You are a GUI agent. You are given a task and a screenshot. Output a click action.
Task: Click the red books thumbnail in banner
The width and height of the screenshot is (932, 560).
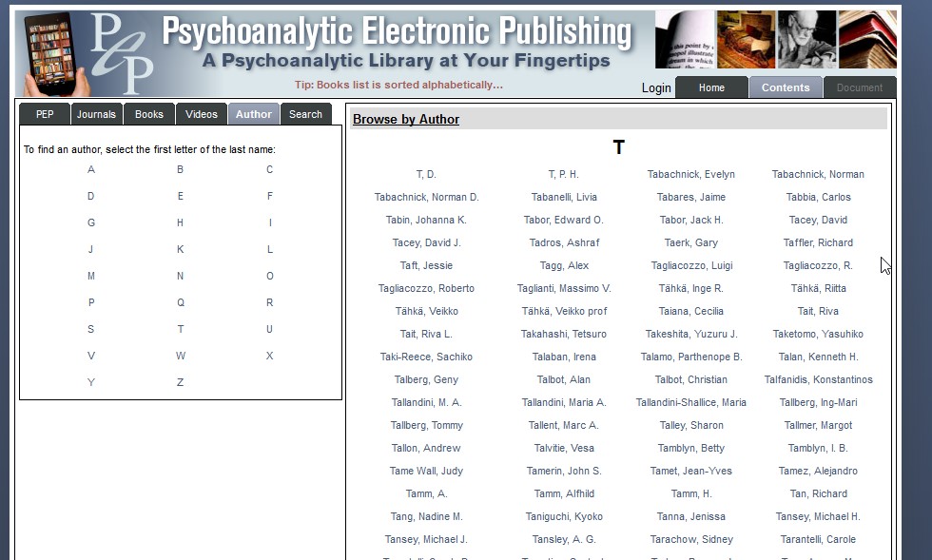click(867, 39)
